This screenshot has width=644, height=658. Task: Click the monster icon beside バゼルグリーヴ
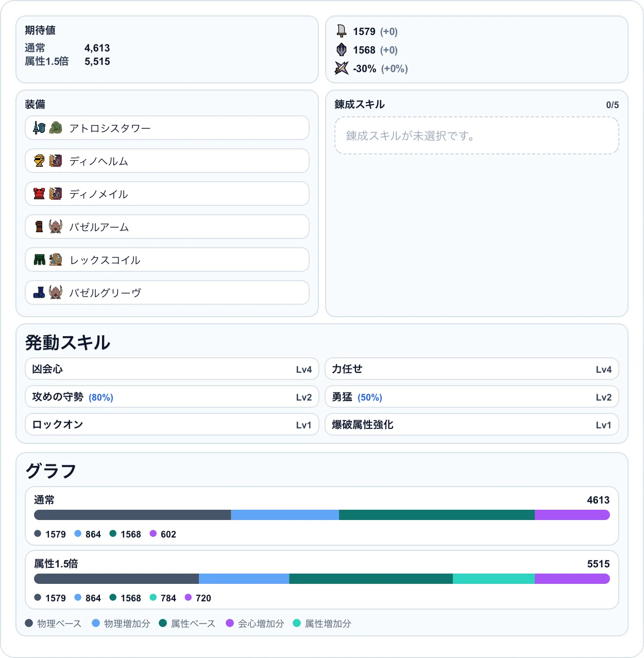56,292
